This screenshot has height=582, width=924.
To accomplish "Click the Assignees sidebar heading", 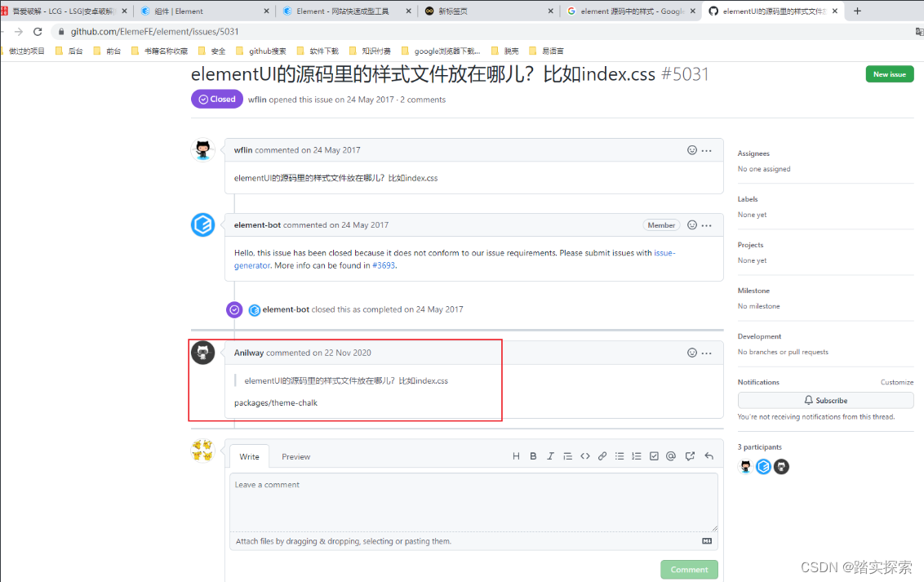I will click(x=753, y=153).
